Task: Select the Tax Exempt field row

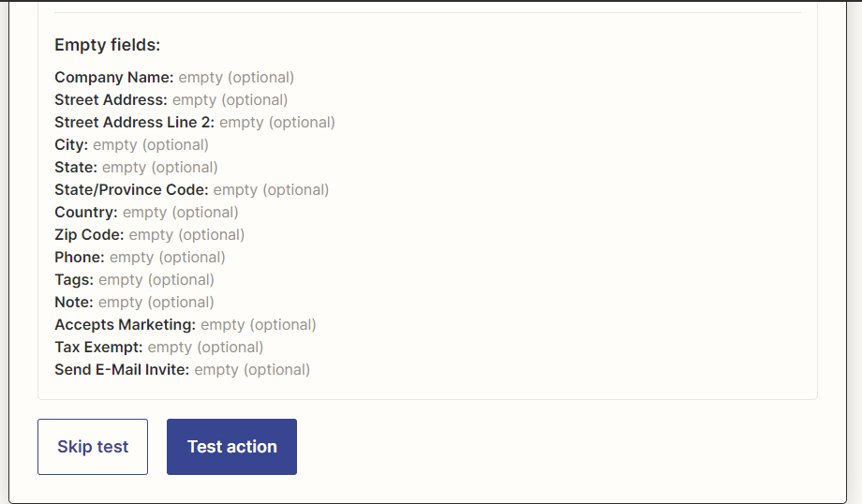Action: [159, 348]
